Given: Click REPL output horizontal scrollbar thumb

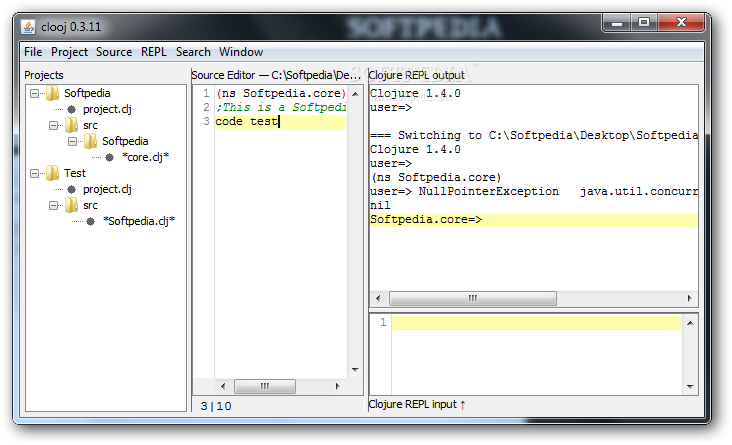Looking at the screenshot, I should click(x=472, y=298).
